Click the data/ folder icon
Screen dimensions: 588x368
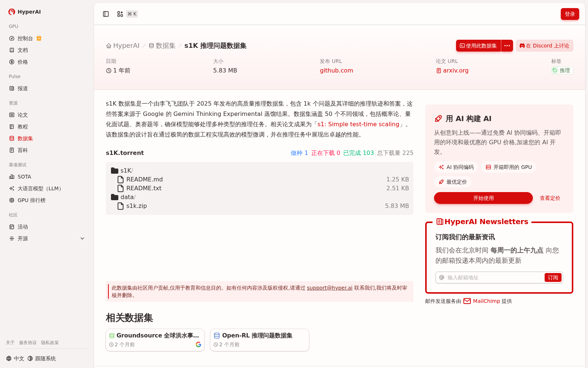click(x=115, y=197)
